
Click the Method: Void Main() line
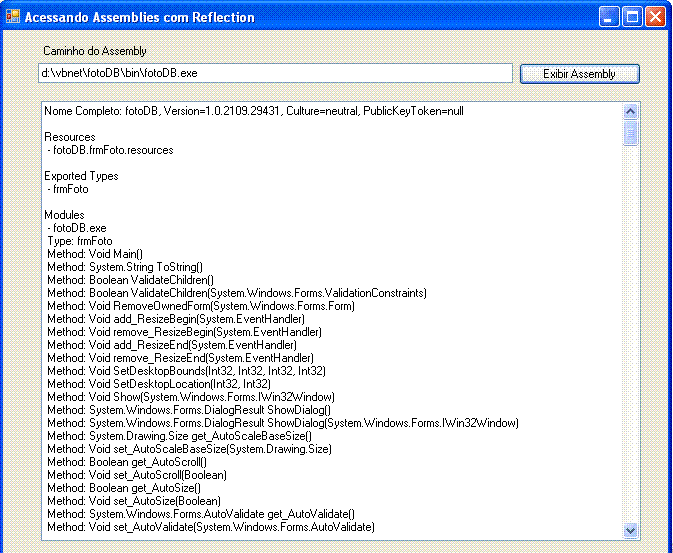pos(95,254)
